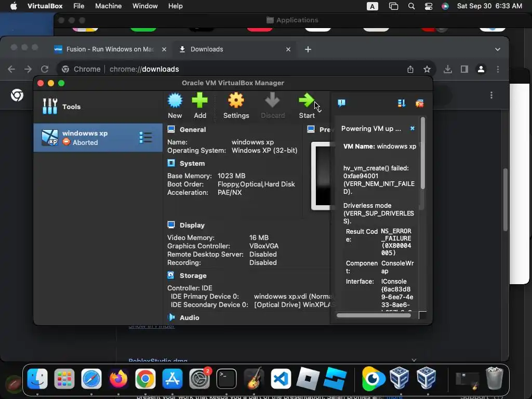Click the Display section header
The image size is (532, 399).
tap(192, 225)
